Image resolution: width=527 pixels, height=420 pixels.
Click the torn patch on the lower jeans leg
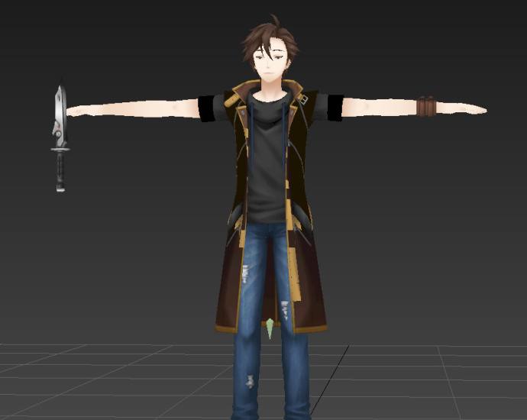(x=249, y=380)
